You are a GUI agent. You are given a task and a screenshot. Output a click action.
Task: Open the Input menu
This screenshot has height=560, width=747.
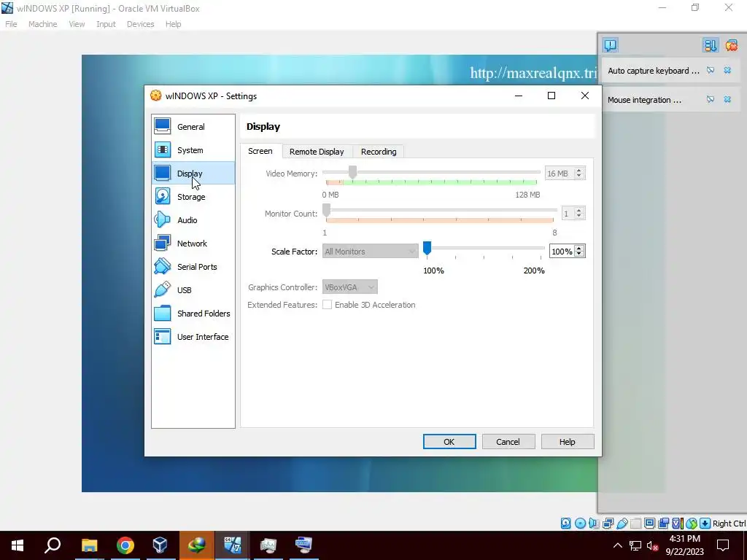[106, 24]
